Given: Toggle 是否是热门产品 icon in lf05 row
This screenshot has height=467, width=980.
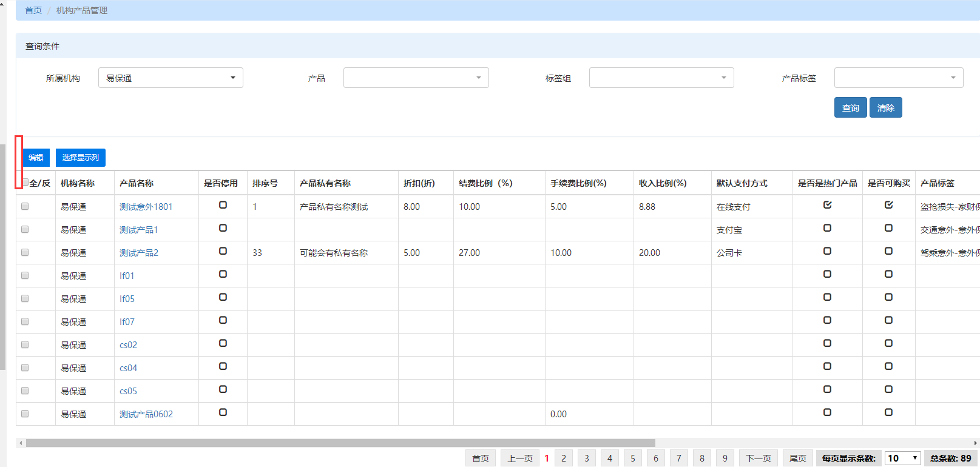Looking at the screenshot, I should [x=827, y=297].
